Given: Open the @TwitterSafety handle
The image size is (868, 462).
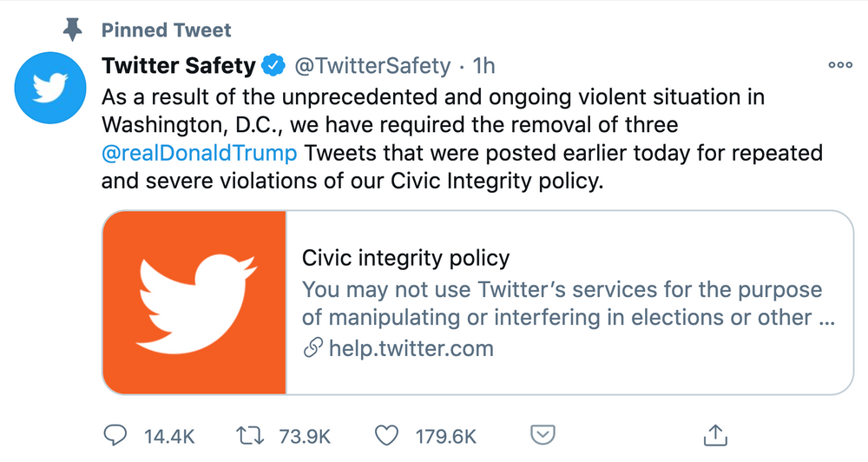Looking at the screenshot, I should 372,66.
